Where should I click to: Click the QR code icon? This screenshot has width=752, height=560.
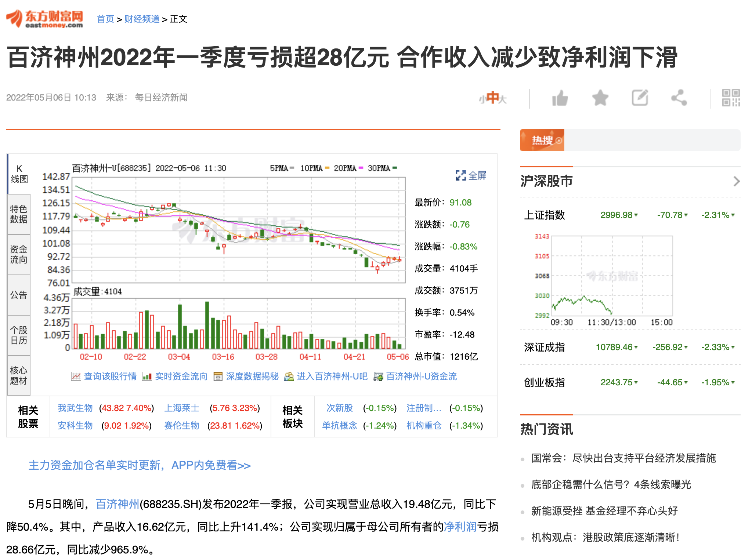point(731,98)
